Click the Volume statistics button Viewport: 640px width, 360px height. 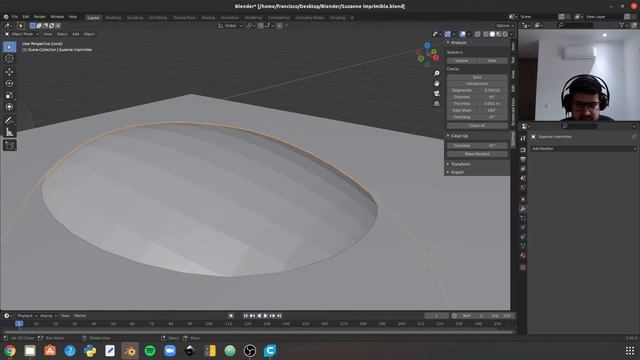click(x=462, y=60)
